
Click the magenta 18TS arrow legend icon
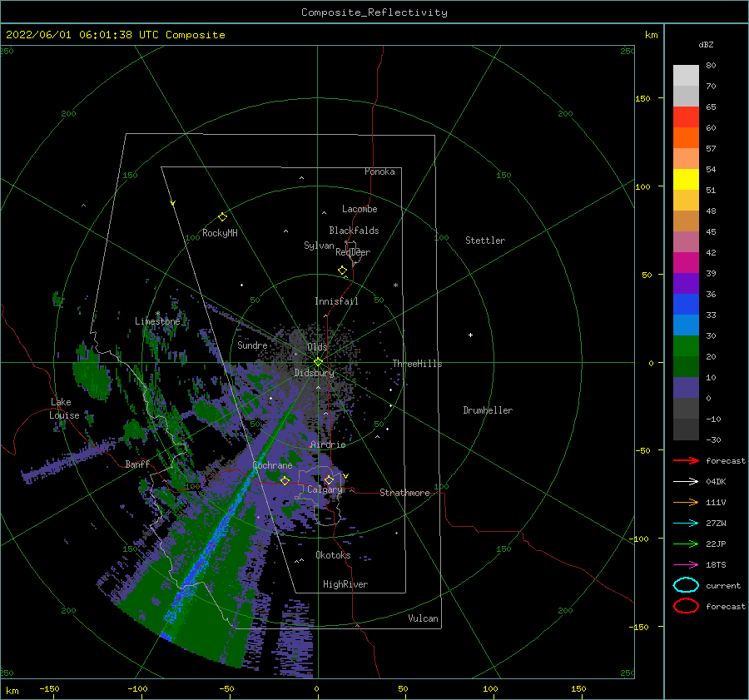tap(686, 565)
